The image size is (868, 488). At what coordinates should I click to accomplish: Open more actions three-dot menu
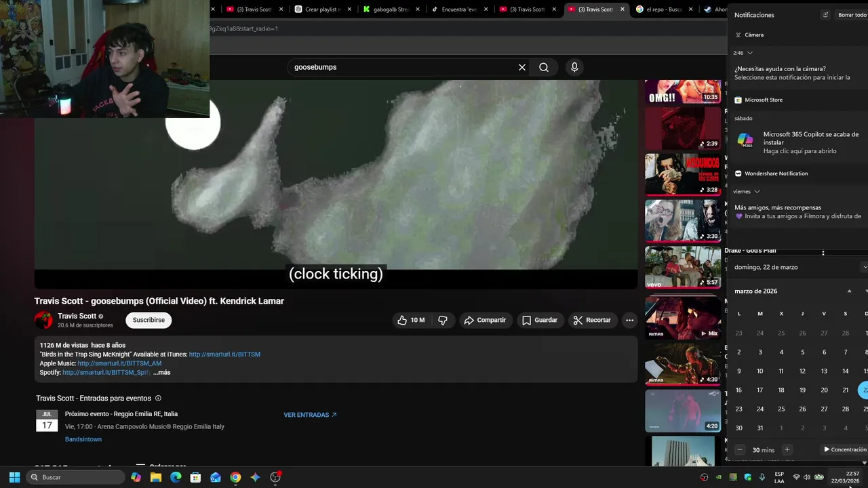[x=629, y=320]
